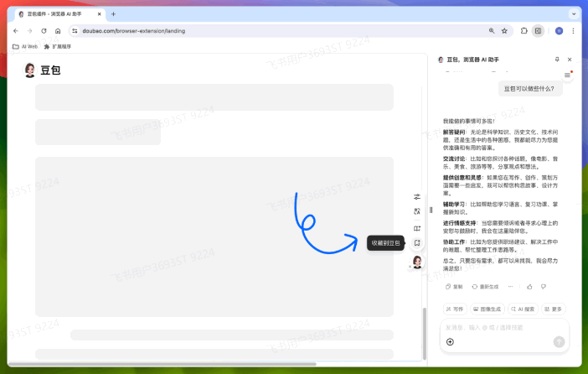Click the floating toolbar icon above 收藏到豆包

tap(417, 228)
